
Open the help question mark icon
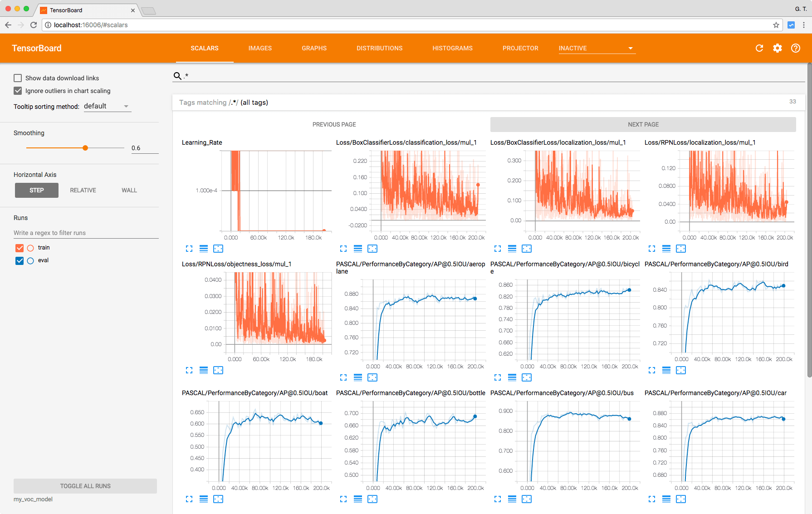click(x=796, y=48)
